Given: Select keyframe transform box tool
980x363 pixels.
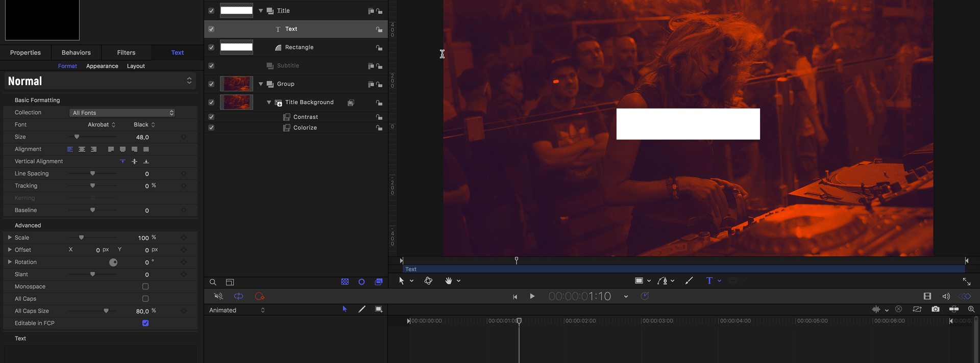Looking at the screenshot, I should (379, 309).
